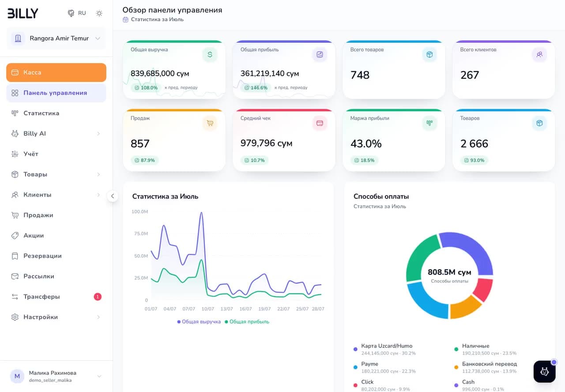Expand the Billy AI submenu chevron

coord(98,134)
